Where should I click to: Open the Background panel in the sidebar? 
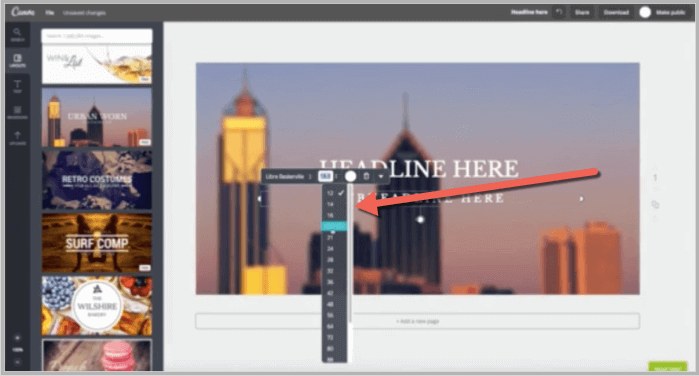17,112
